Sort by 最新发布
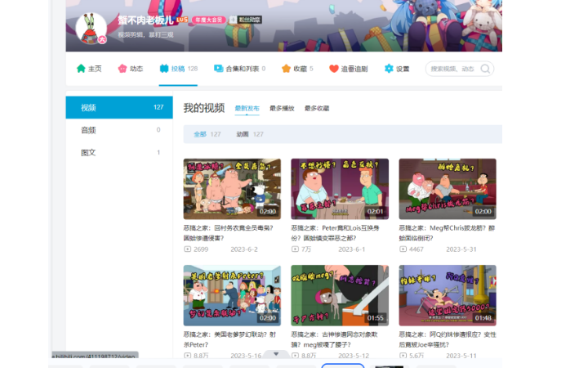This screenshot has height=368, width=588. [247, 108]
